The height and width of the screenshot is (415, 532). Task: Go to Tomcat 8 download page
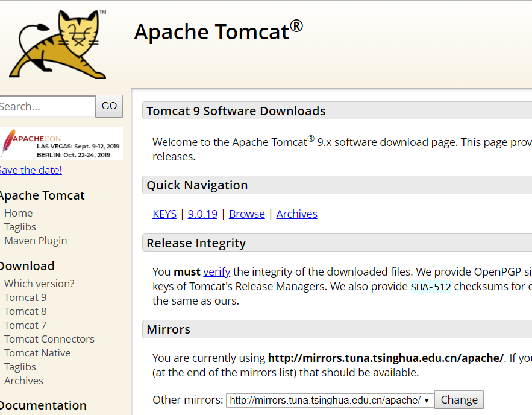point(25,311)
